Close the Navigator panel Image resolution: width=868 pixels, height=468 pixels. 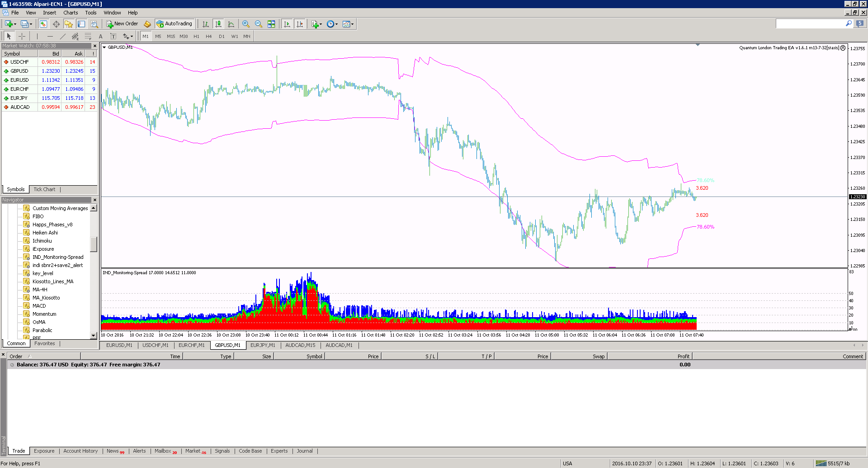coord(95,200)
